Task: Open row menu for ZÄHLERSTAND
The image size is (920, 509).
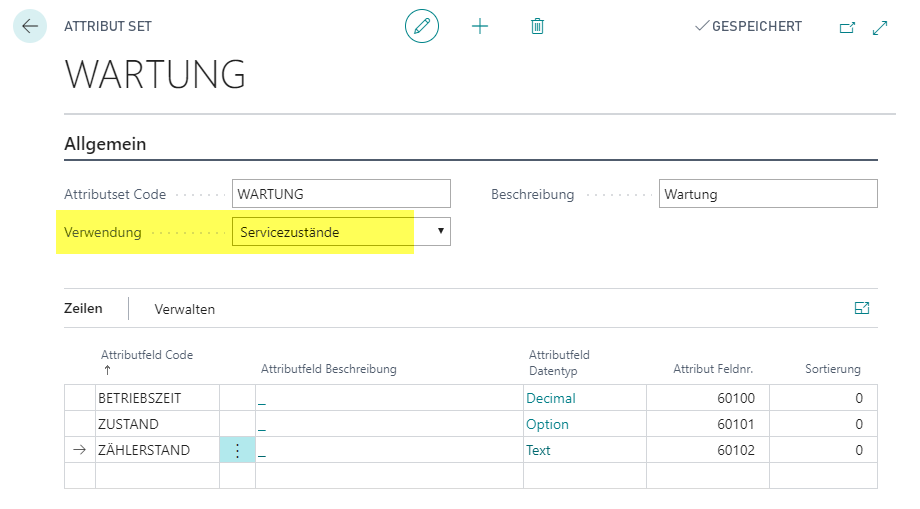Action: pyautogui.click(x=238, y=450)
